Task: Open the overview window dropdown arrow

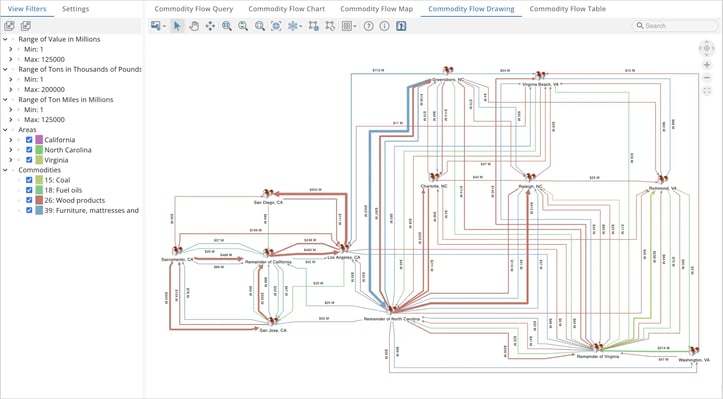Action: point(355,26)
